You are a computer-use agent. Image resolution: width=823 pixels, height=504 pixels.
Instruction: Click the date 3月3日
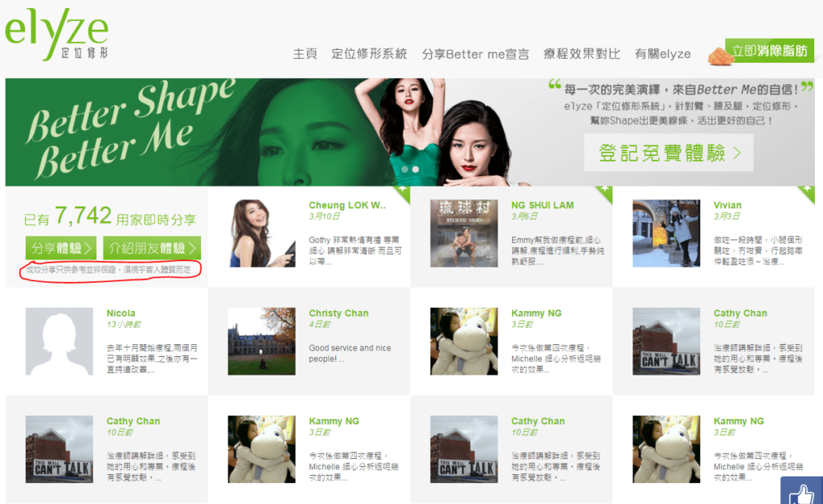(727, 216)
